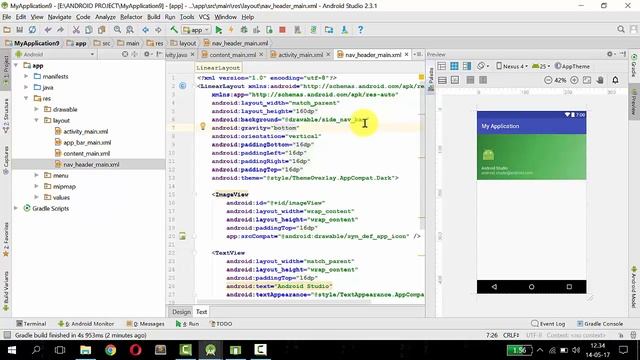Collapse the app module tree node
Image resolution: width=640 pixels, height=360 pixels.
(x=16, y=65)
